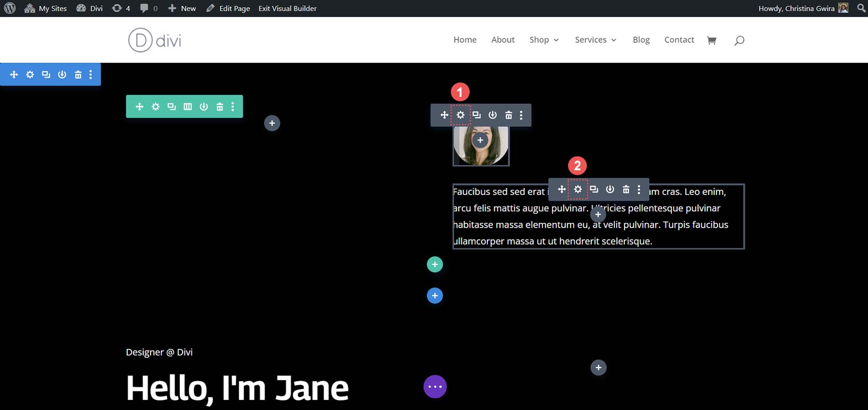This screenshot has height=410, width=868.
Task: Go to the Blog page
Action: point(641,40)
